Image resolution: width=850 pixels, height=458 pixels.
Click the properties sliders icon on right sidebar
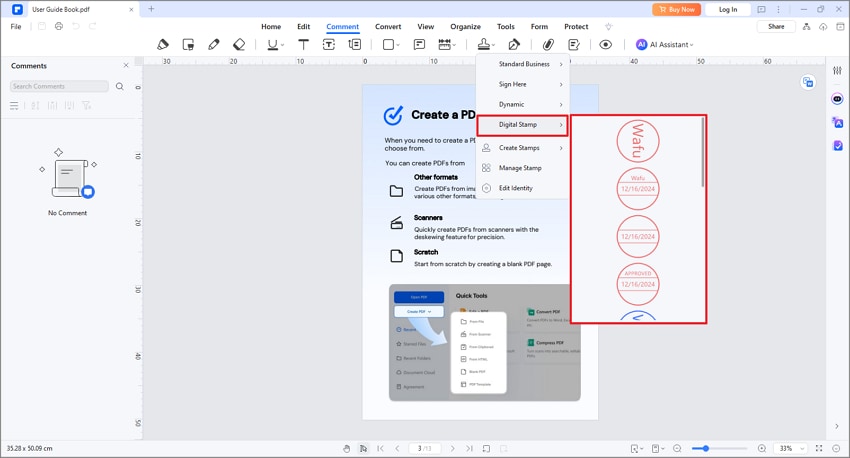[x=837, y=70]
